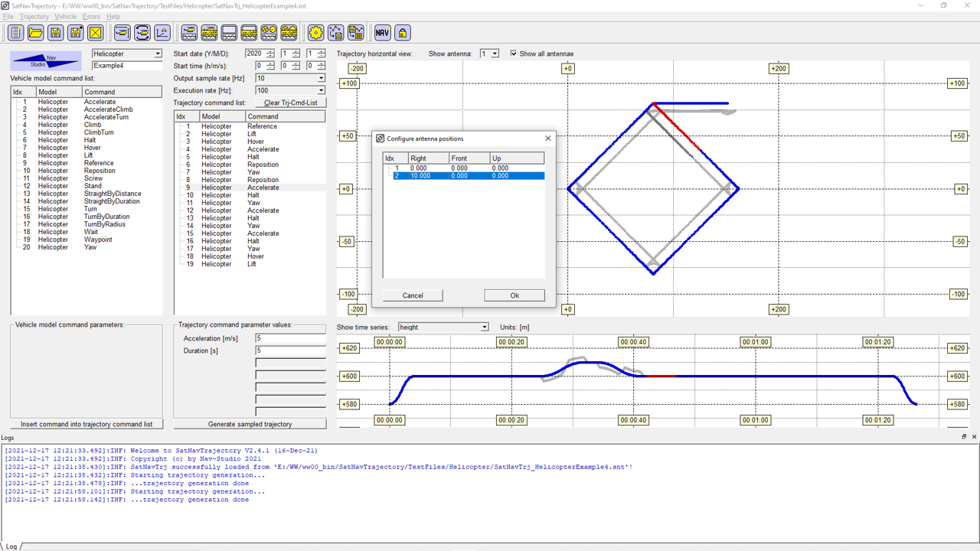Uncheck the Show all antennae checkbox
Image resolution: width=980 pixels, height=551 pixels.
tap(514, 54)
